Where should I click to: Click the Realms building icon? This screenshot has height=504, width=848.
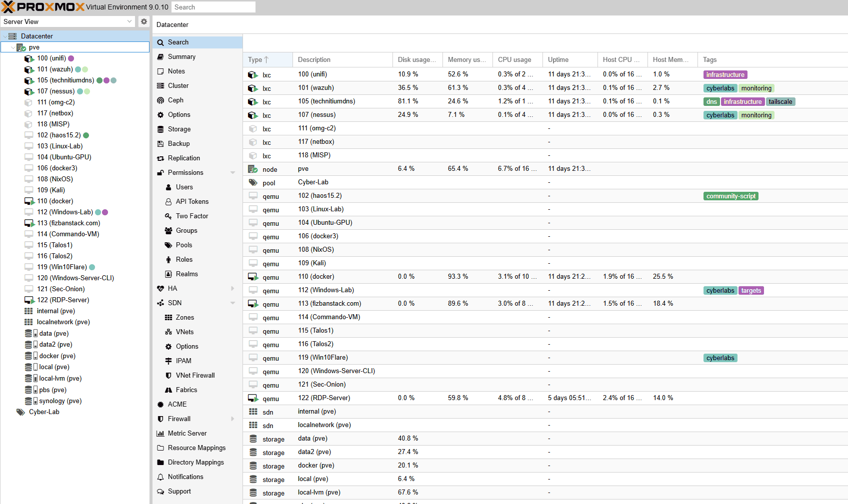pos(168,274)
